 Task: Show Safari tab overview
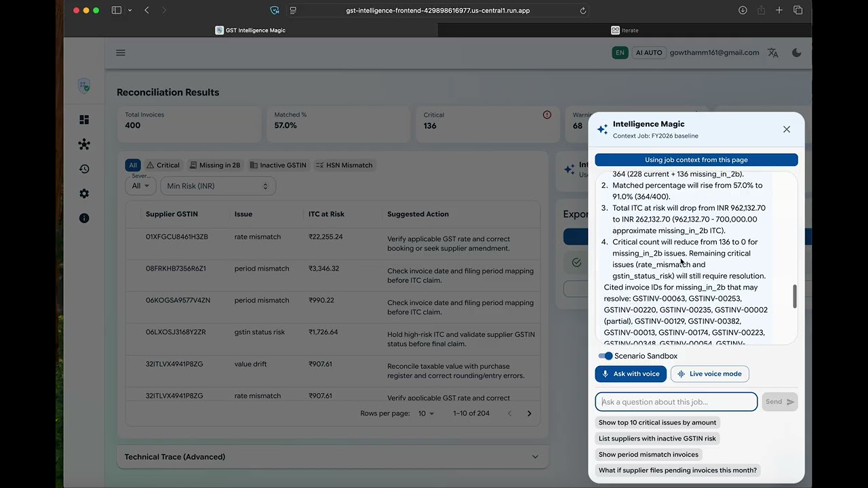797,11
